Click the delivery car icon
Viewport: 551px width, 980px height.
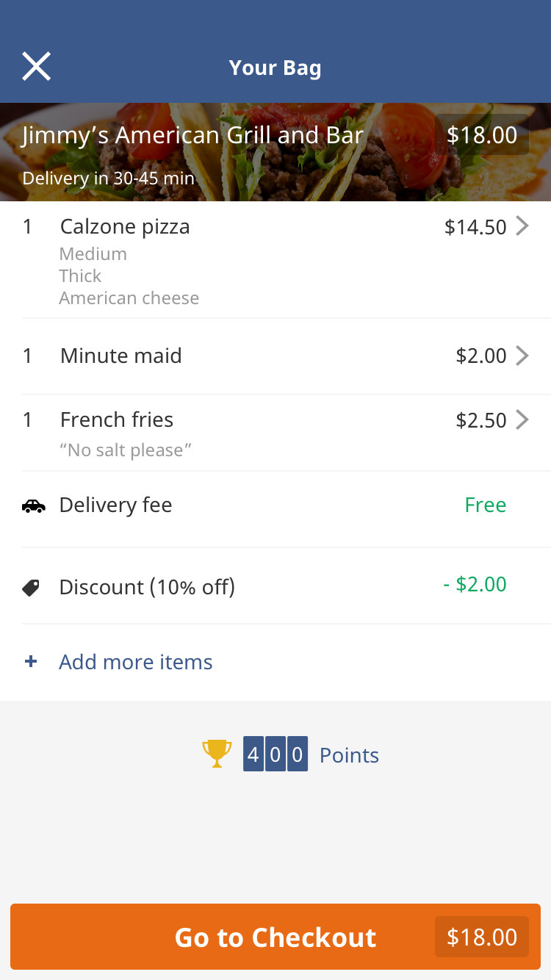33,505
